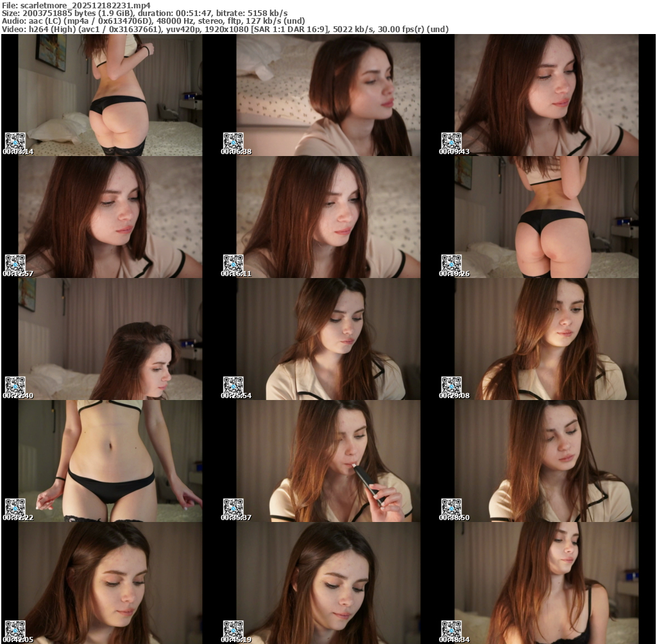Select the thumbnail frame at 00:22:40

pos(102,339)
